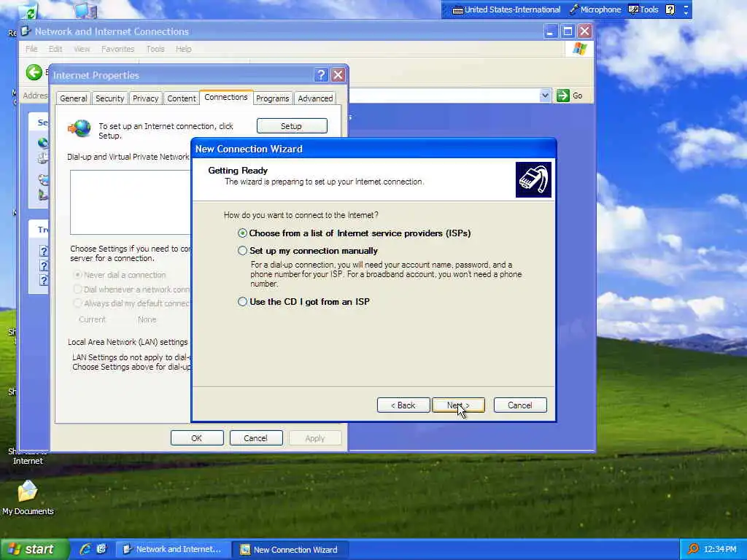Image resolution: width=747 pixels, height=560 pixels.
Task: Click the Setup button in Internet Properties
Action: (x=292, y=126)
